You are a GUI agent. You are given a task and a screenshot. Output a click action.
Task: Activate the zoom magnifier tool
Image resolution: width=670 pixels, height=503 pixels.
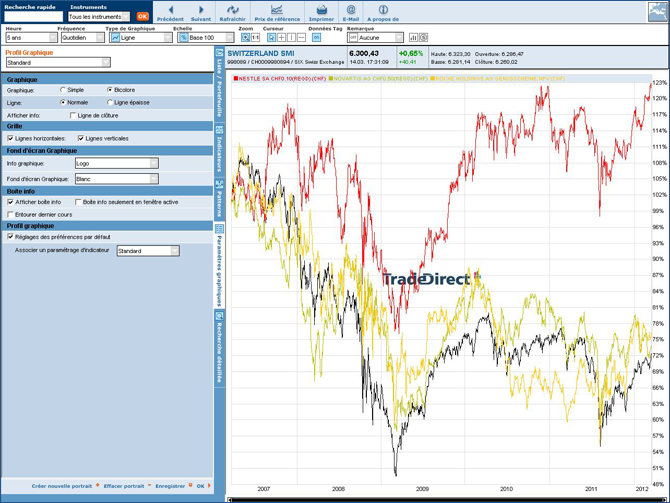(x=245, y=38)
